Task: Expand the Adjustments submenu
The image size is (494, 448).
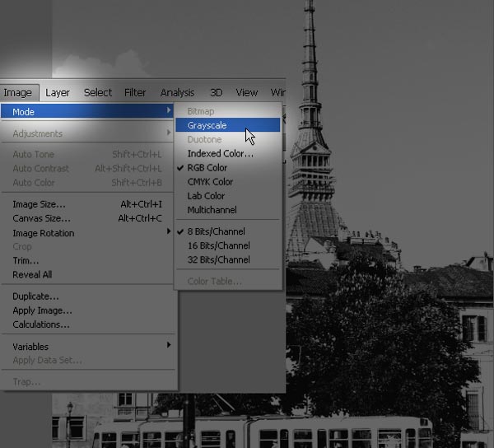Action: tap(87, 133)
